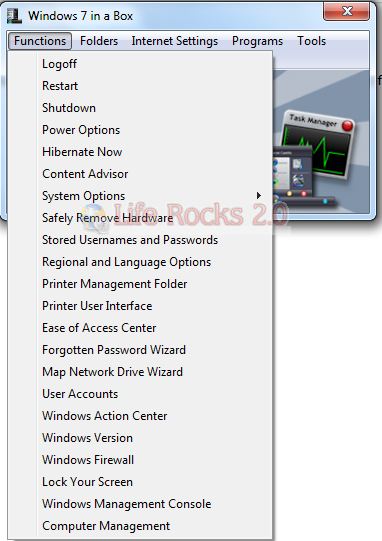Image resolution: width=382 pixels, height=541 pixels.
Task: Select Lock Your Screen
Action: tap(140, 482)
